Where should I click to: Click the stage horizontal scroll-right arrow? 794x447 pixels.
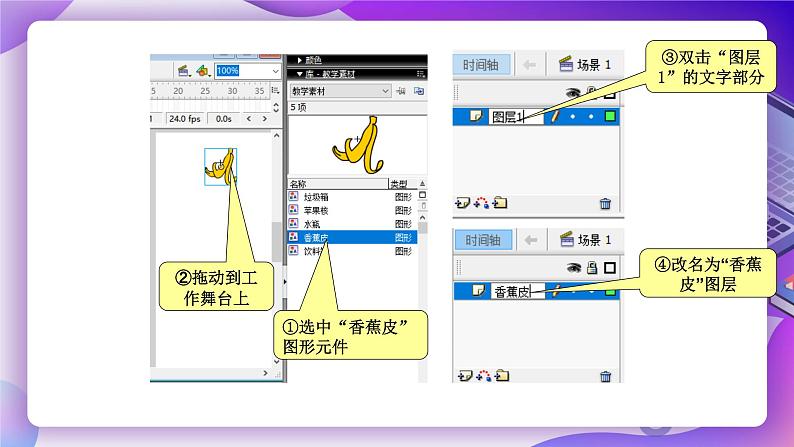tap(265, 373)
